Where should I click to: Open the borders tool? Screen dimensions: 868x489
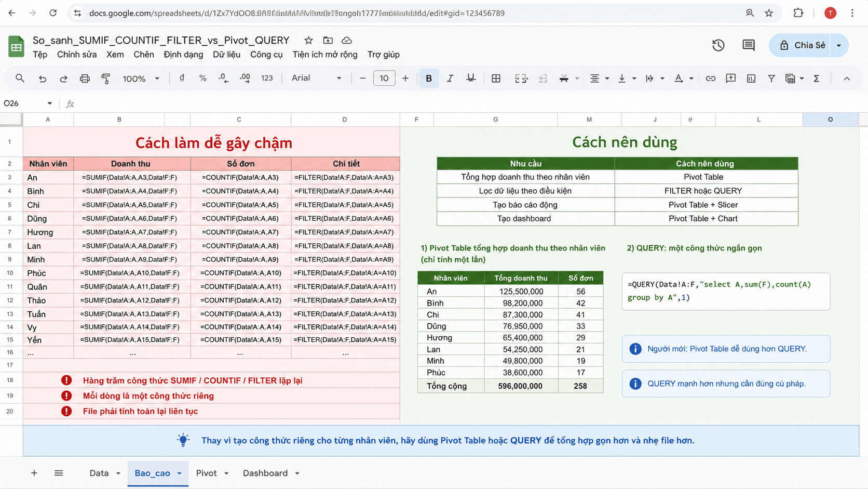(496, 78)
